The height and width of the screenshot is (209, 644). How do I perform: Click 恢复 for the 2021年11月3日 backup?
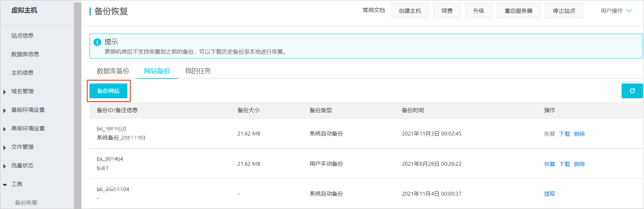tap(550, 134)
